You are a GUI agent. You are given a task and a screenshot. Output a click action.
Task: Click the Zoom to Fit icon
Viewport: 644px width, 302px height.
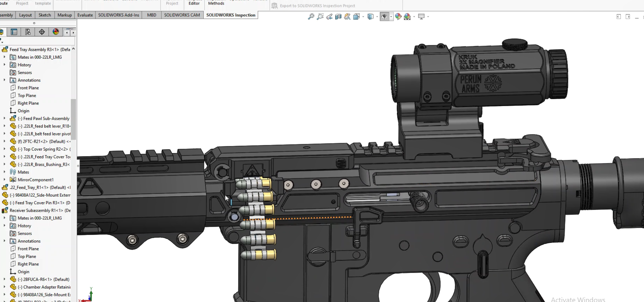point(311,17)
